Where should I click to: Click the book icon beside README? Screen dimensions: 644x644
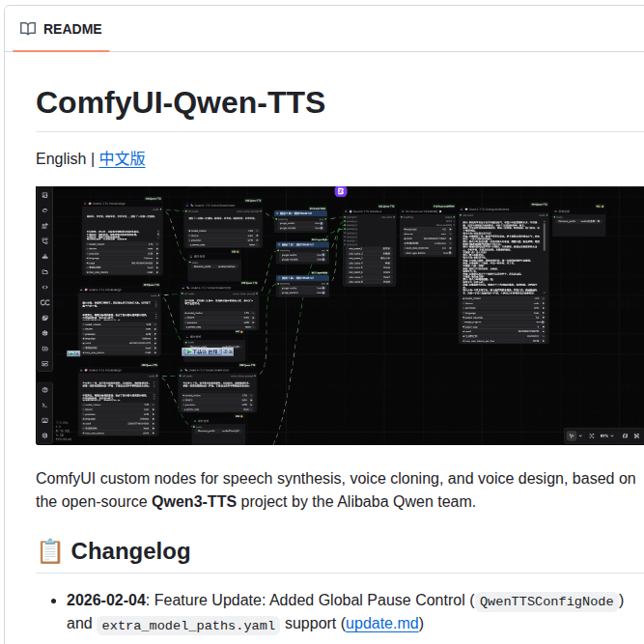pyautogui.click(x=28, y=29)
